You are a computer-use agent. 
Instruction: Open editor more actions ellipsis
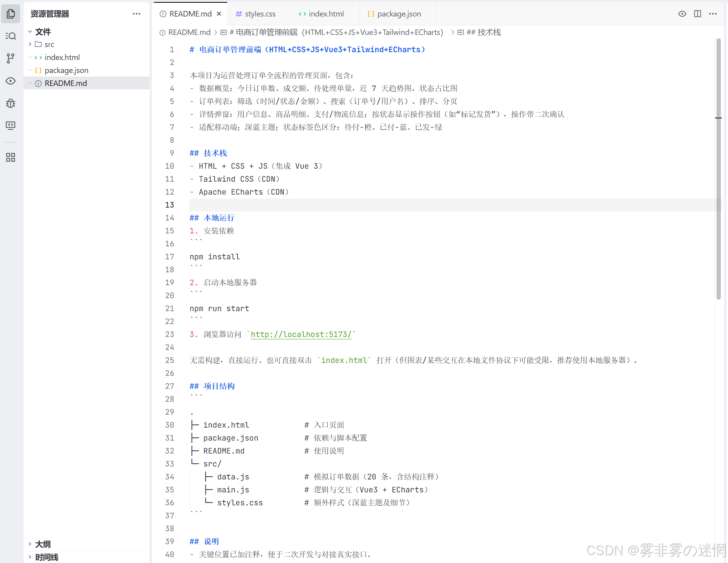coord(713,14)
